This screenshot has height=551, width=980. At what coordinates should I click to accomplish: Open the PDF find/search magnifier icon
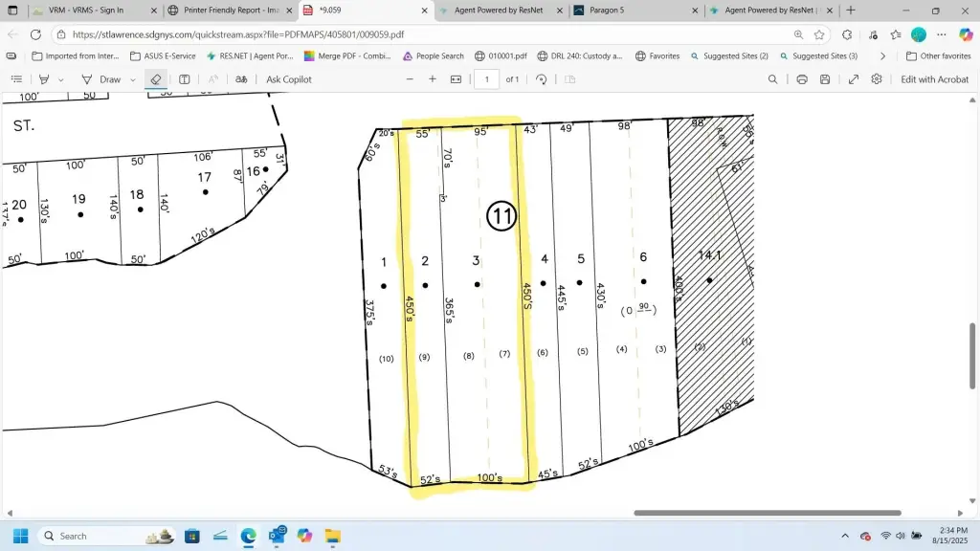point(773,79)
